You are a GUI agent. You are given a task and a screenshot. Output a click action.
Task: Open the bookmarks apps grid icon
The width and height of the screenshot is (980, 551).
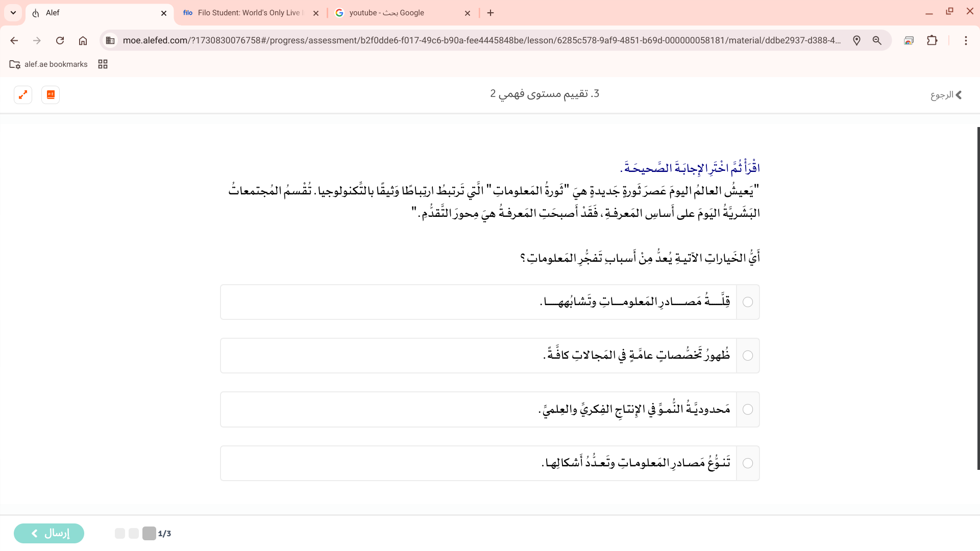coord(103,64)
